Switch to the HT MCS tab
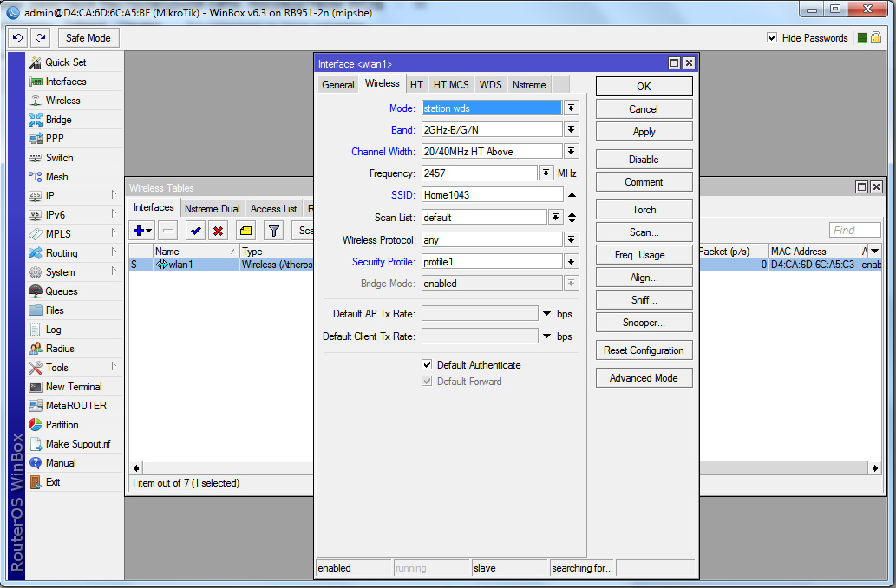Screen dimensions: 896x588 tap(451, 85)
